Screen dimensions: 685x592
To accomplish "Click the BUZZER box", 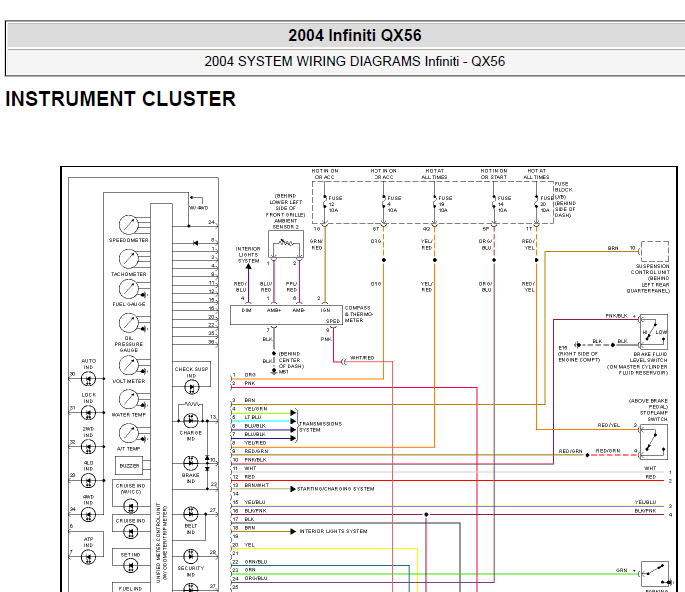I will tap(129, 466).
